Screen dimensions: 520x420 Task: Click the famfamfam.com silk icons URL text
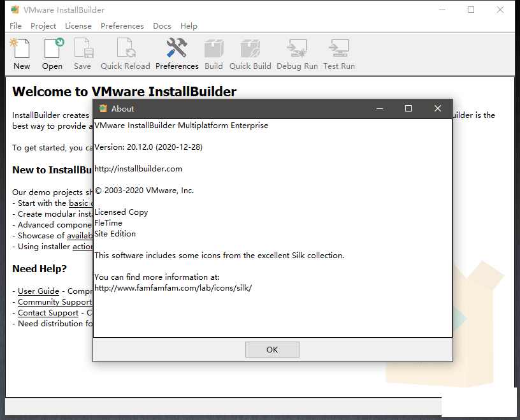point(173,288)
